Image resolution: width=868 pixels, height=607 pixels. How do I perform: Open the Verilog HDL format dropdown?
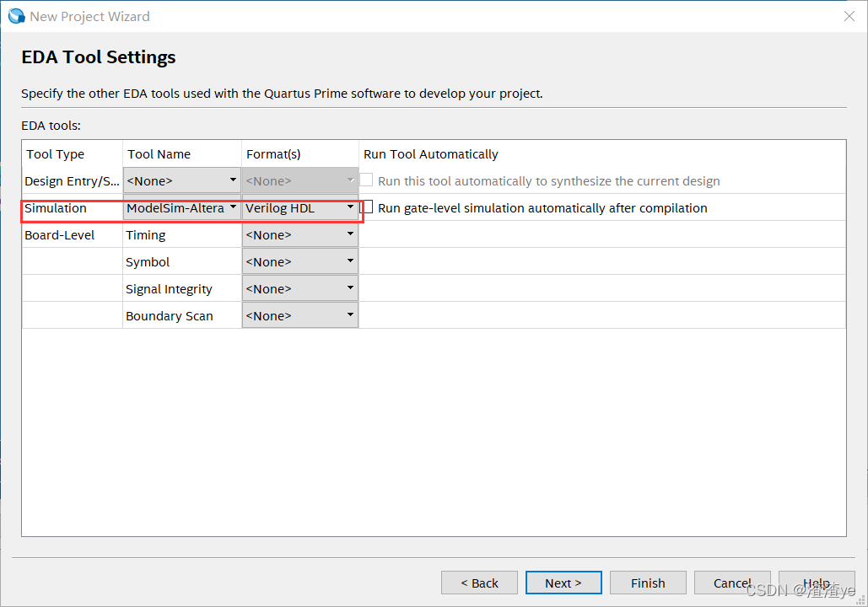(x=300, y=207)
